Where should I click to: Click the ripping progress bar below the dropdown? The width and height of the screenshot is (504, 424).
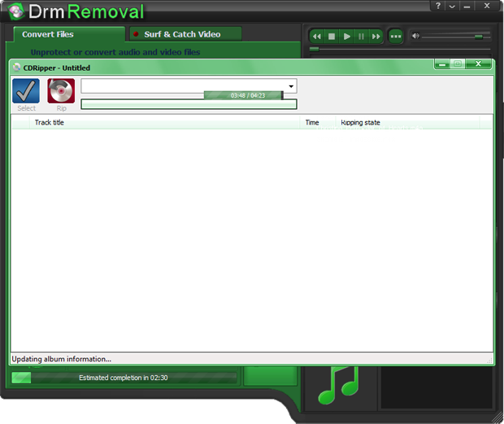(189, 104)
